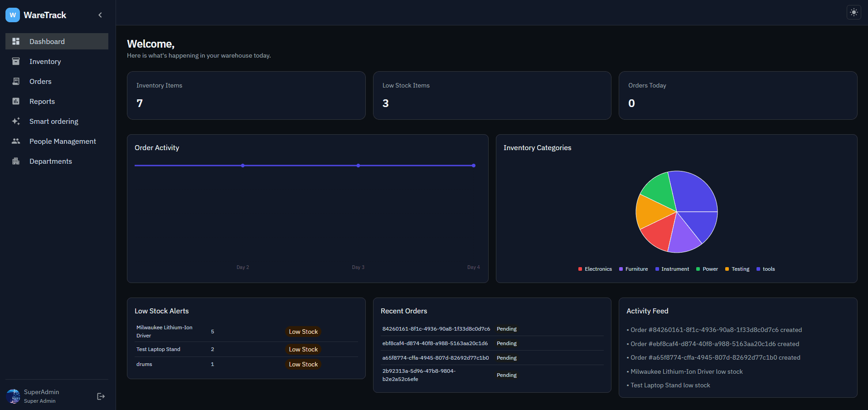Toggle Power in Inventory Categories legend
Screen dimensions: 868x410
click(x=707, y=269)
